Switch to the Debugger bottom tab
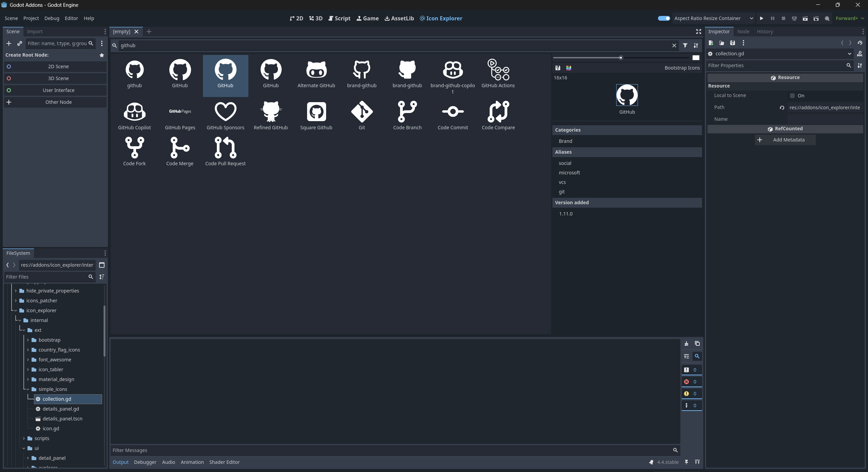 (x=145, y=462)
